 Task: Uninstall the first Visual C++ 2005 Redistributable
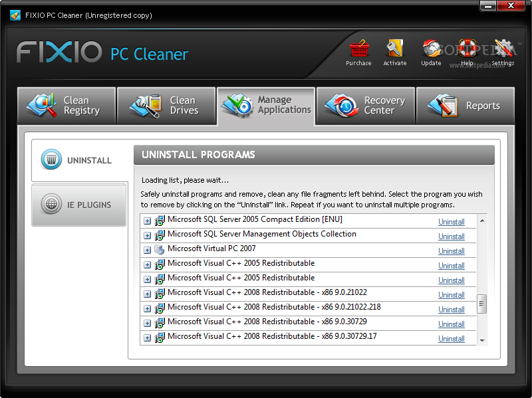pyautogui.click(x=452, y=266)
